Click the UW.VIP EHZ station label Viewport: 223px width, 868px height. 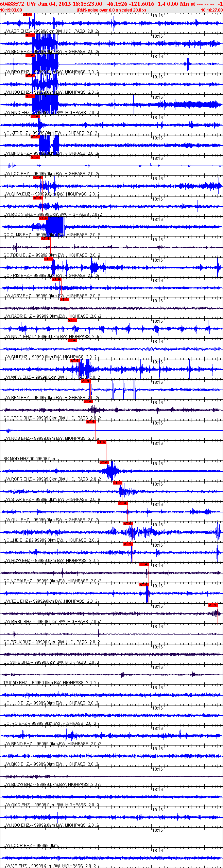click(x=15, y=866)
